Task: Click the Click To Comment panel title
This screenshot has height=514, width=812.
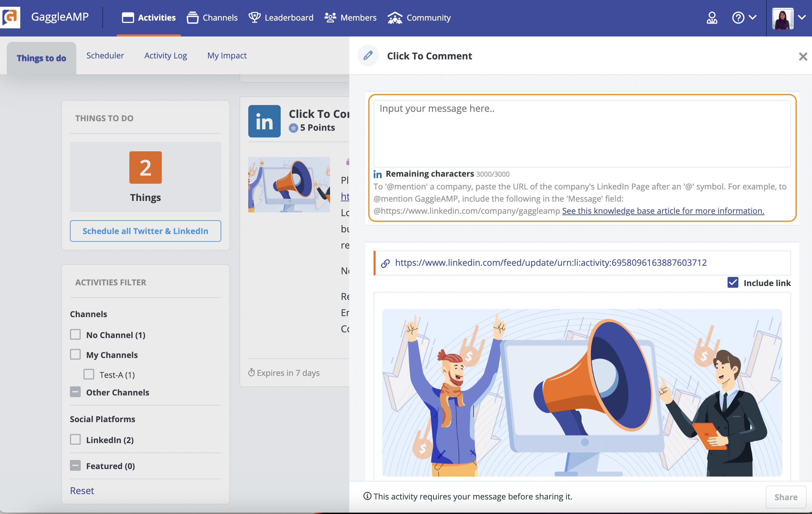Action: click(x=429, y=56)
